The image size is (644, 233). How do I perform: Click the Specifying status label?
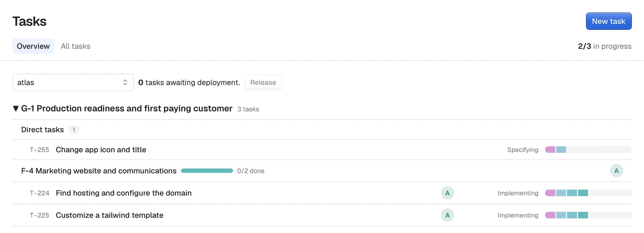(523, 150)
